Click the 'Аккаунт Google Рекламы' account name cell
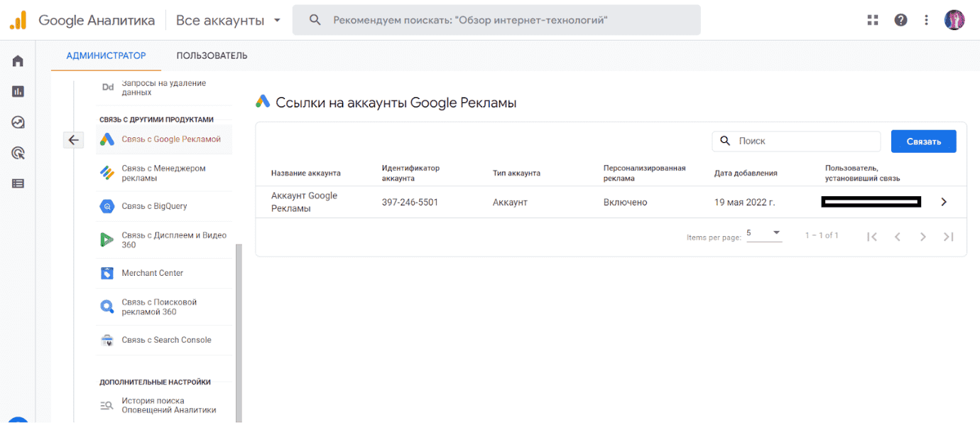This screenshot has height=423, width=980. [x=304, y=202]
